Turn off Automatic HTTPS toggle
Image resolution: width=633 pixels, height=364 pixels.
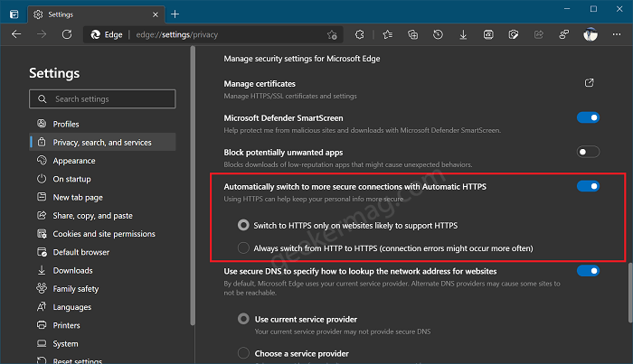(588, 186)
